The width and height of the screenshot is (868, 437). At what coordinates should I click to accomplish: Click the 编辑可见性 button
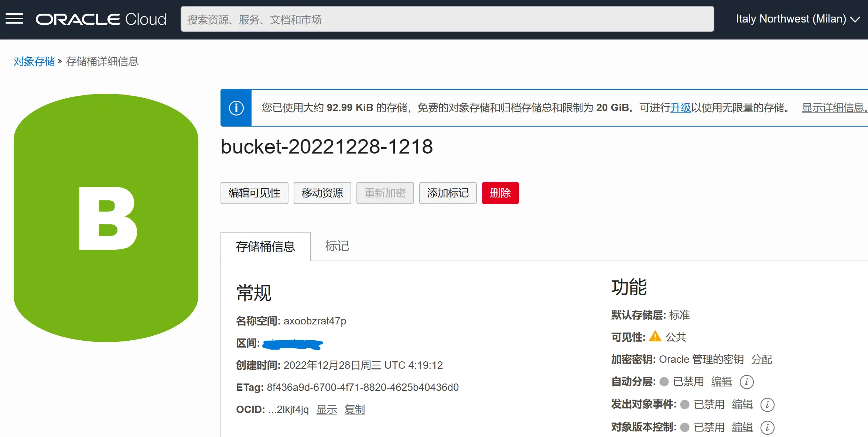point(254,193)
